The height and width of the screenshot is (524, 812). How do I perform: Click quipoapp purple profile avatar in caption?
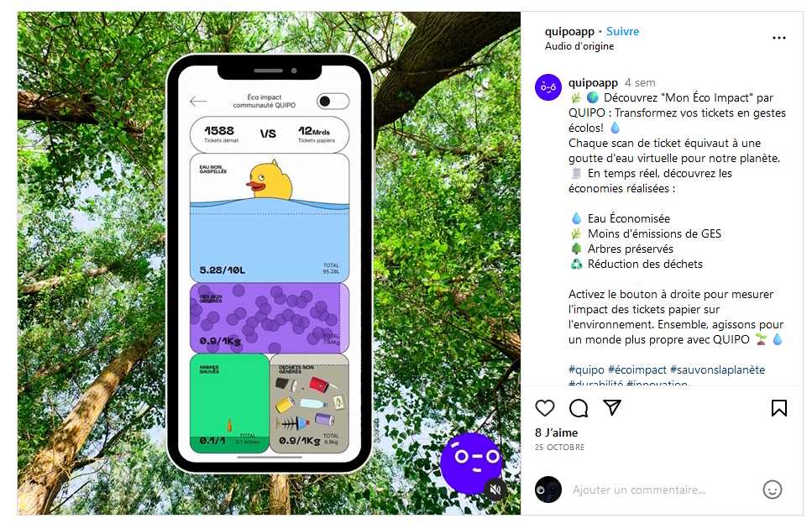click(x=548, y=87)
